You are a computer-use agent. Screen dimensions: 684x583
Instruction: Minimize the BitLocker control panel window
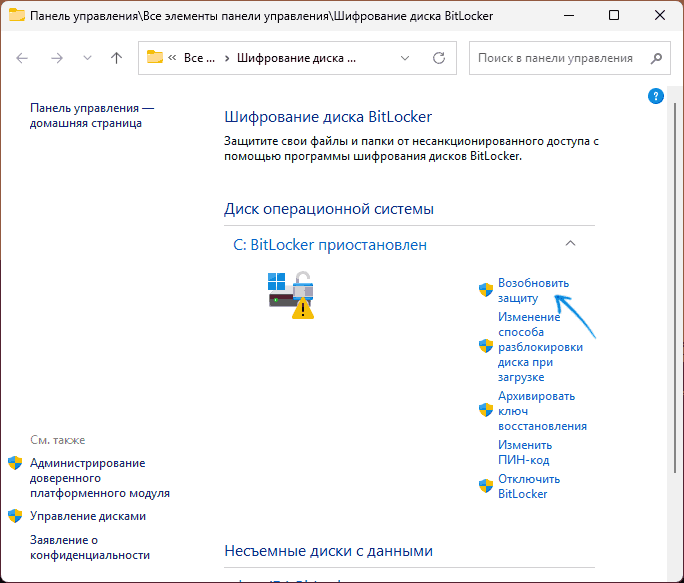(568, 15)
